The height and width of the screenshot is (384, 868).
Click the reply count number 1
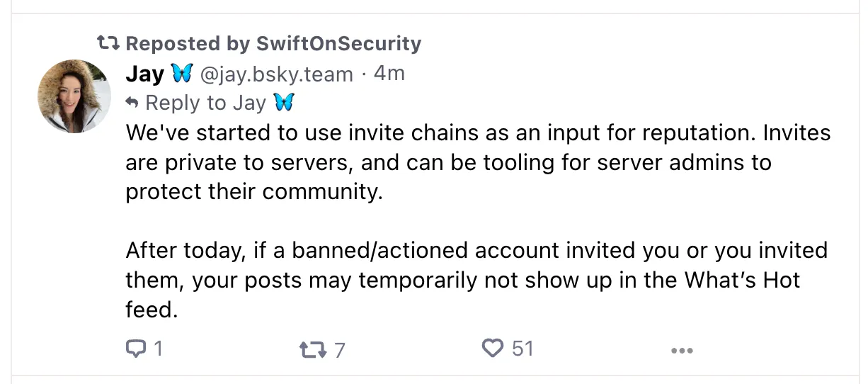[x=158, y=349]
